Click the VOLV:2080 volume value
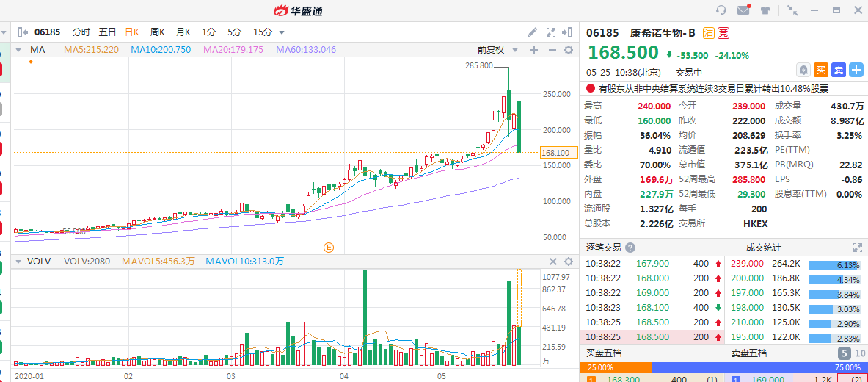The image size is (868, 382). 87,261
